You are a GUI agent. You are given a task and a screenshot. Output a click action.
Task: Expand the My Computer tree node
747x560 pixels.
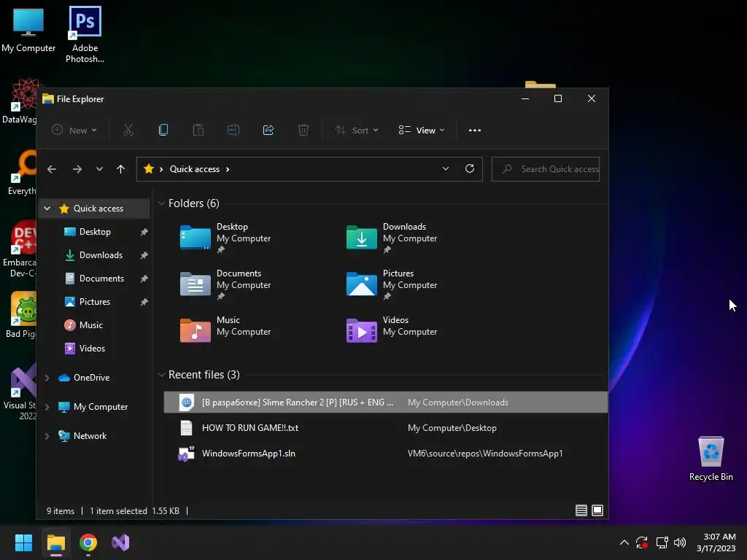47,407
